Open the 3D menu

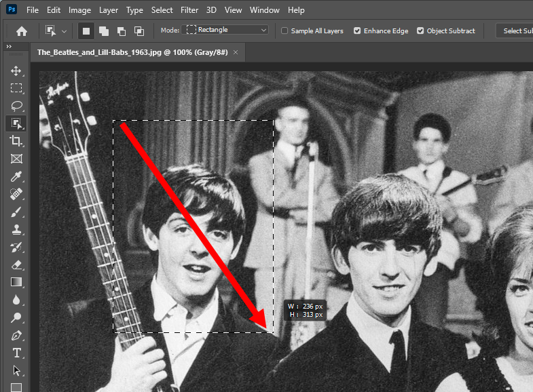click(211, 10)
